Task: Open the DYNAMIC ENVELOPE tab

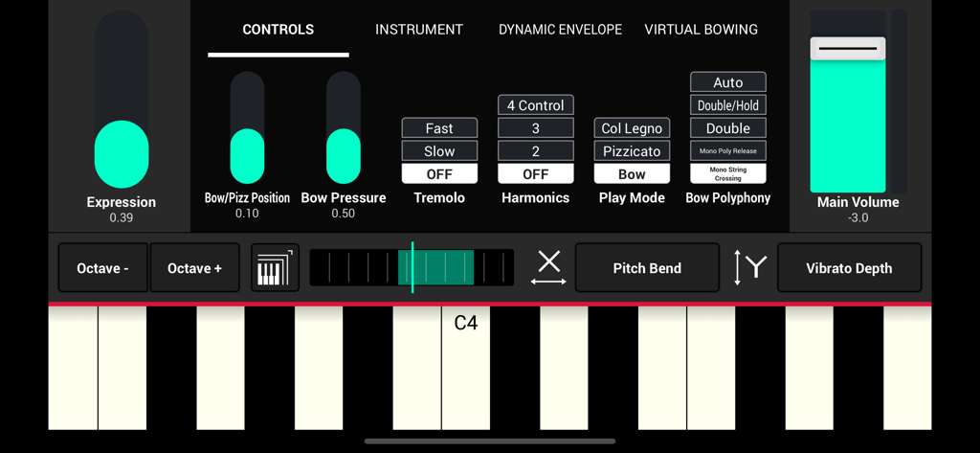Action: pyautogui.click(x=560, y=30)
